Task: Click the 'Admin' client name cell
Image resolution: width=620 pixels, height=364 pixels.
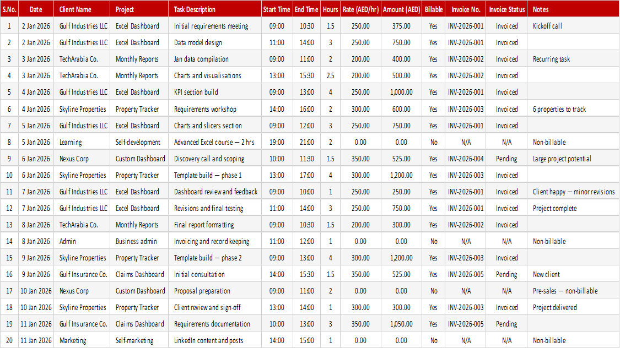Action: [x=82, y=242]
